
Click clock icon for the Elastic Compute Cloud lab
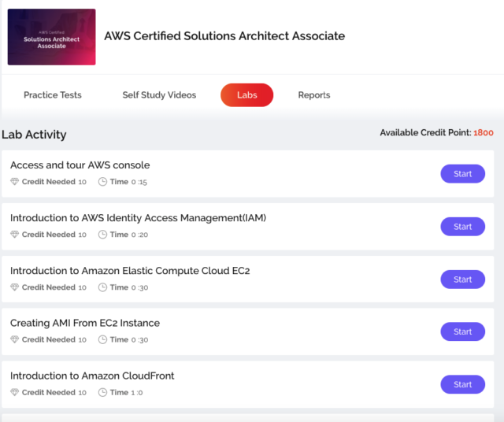coord(102,287)
